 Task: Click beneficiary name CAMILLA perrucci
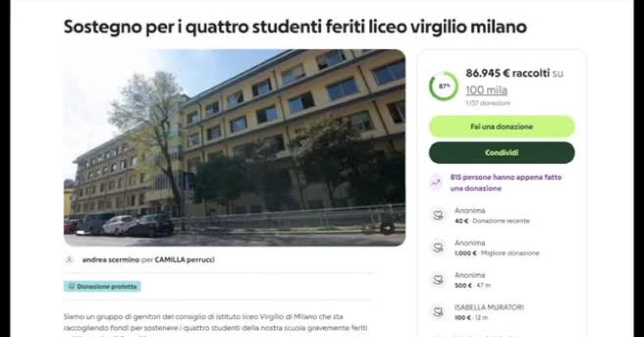click(185, 260)
